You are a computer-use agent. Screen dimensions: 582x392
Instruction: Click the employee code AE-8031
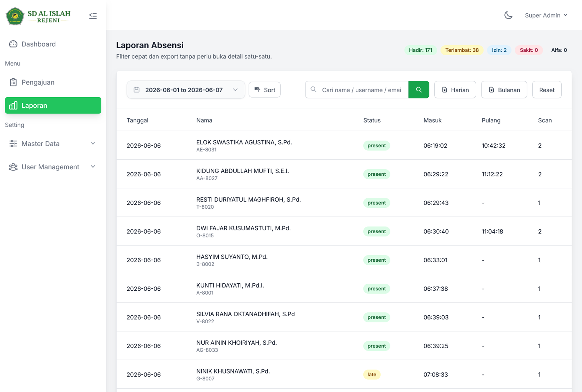(x=206, y=150)
